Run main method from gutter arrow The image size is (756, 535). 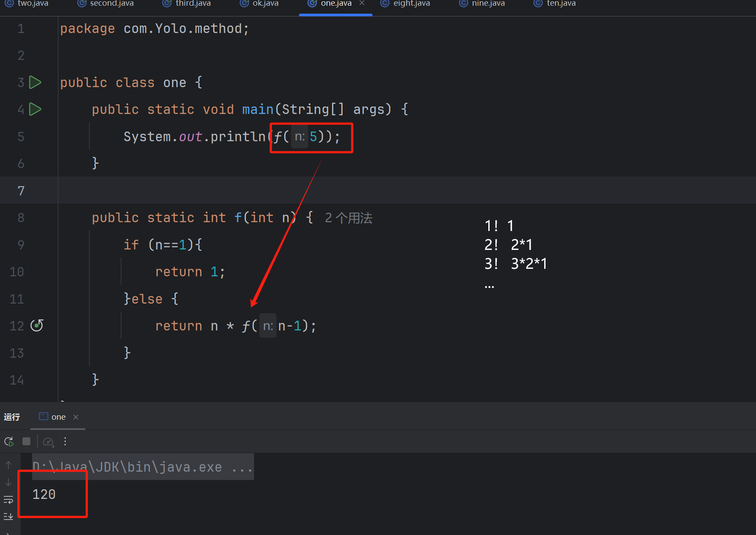[x=35, y=109]
